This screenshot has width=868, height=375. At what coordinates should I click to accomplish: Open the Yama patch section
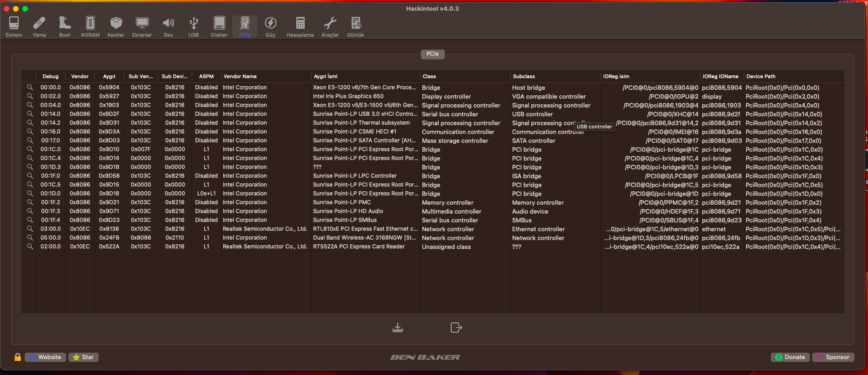point(39,27)
